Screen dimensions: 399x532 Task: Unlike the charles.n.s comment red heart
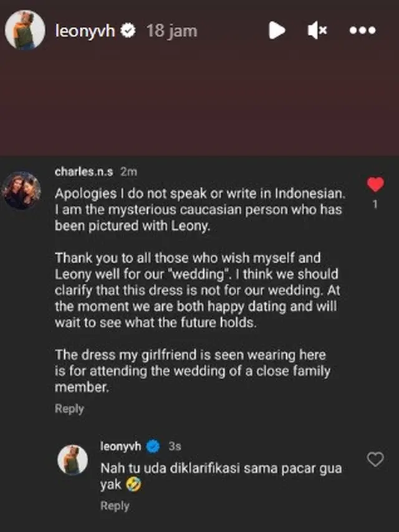point(375,185)
